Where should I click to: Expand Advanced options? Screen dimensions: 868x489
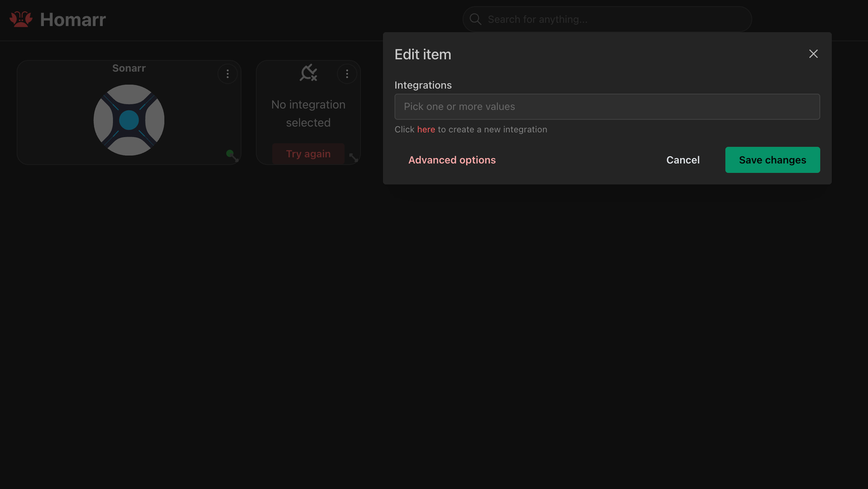[452, 160]
